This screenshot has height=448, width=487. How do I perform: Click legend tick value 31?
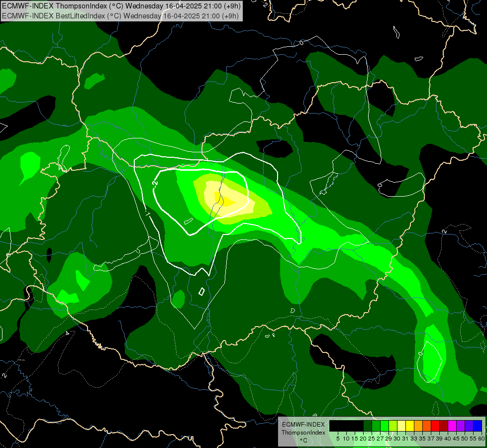405,439
